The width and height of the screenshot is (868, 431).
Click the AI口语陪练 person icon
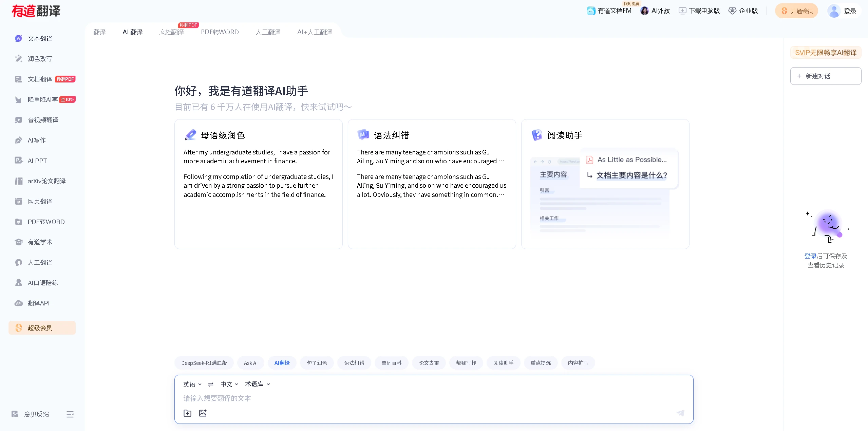pos(19,283)
